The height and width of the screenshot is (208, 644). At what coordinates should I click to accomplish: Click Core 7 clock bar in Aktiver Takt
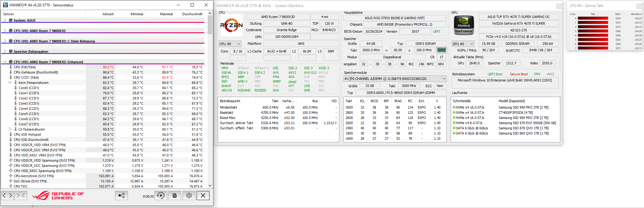593,48
